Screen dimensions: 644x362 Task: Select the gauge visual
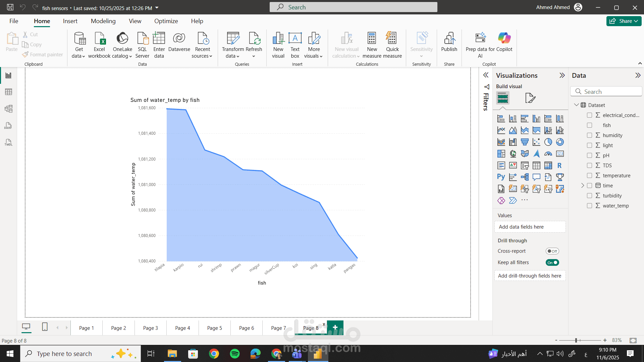tap(548, 154)
